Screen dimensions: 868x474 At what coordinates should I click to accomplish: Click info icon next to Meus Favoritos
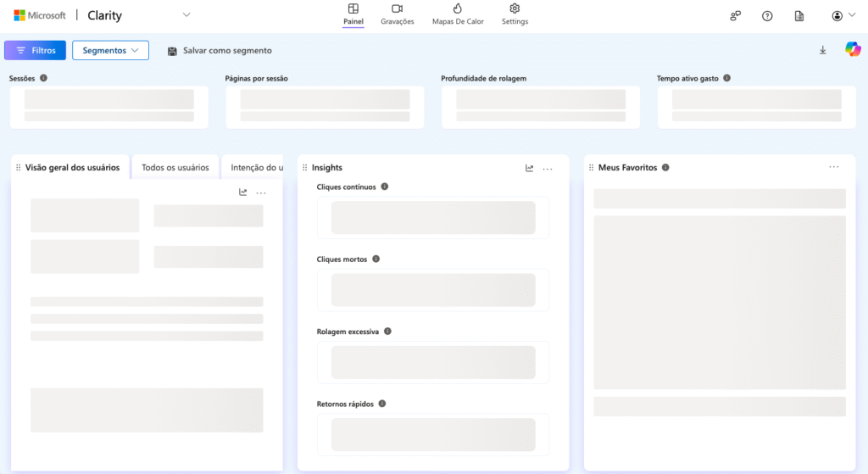[665, 168]
